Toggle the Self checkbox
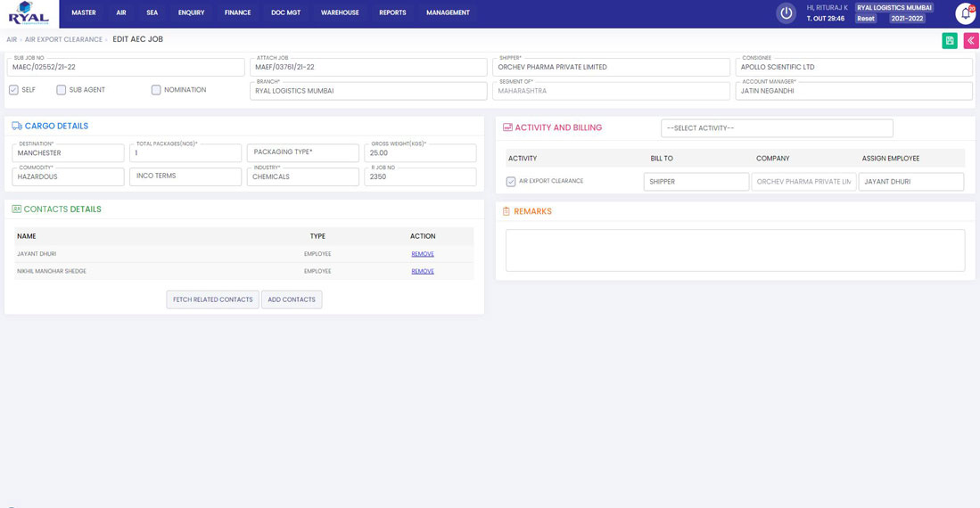 pyautogui.click(x=13, y=90)
